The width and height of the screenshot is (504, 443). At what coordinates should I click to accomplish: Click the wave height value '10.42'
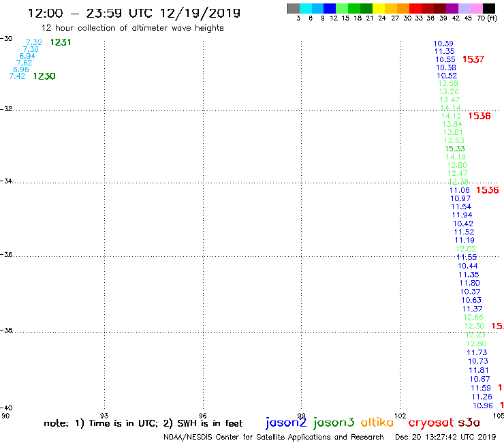pos(463,224)
